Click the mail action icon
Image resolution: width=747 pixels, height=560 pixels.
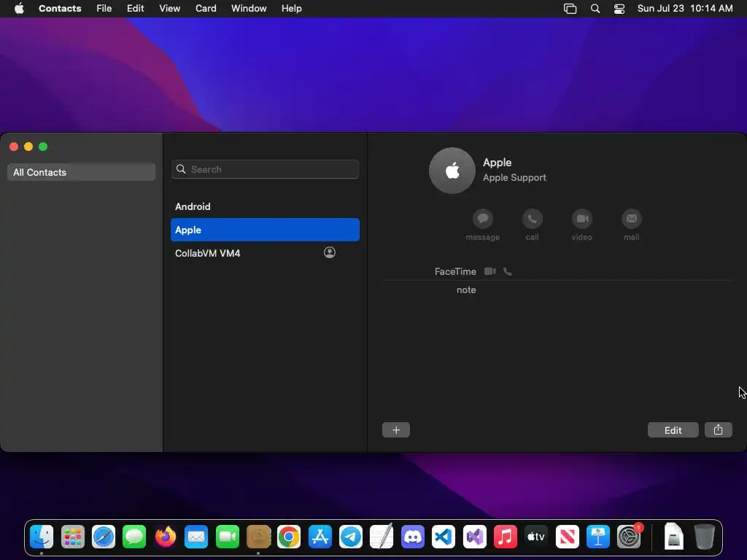631,219
